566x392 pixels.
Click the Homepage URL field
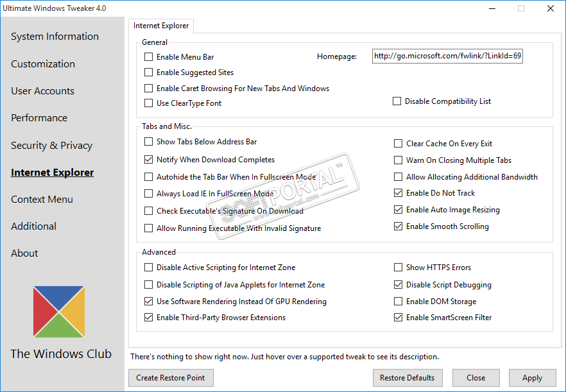pos(447,56)
